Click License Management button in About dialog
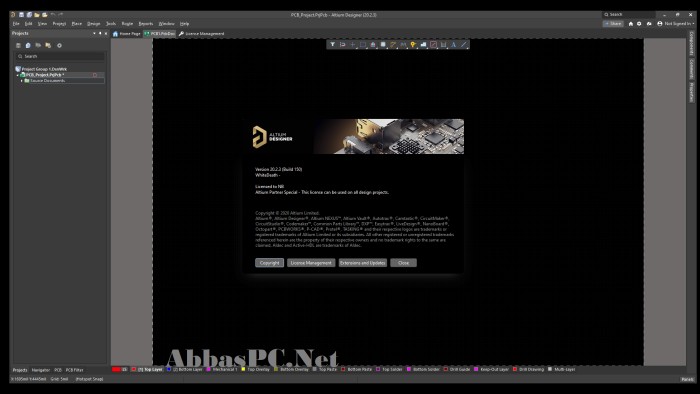Image resolution: width=700 pixels, height=394 pixels. (311, 263)
